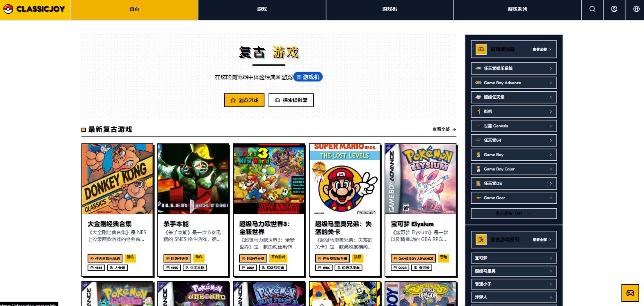
Task: Click 任天堂DS handheld icon in sidebar
Action: [x=478, y=184]
